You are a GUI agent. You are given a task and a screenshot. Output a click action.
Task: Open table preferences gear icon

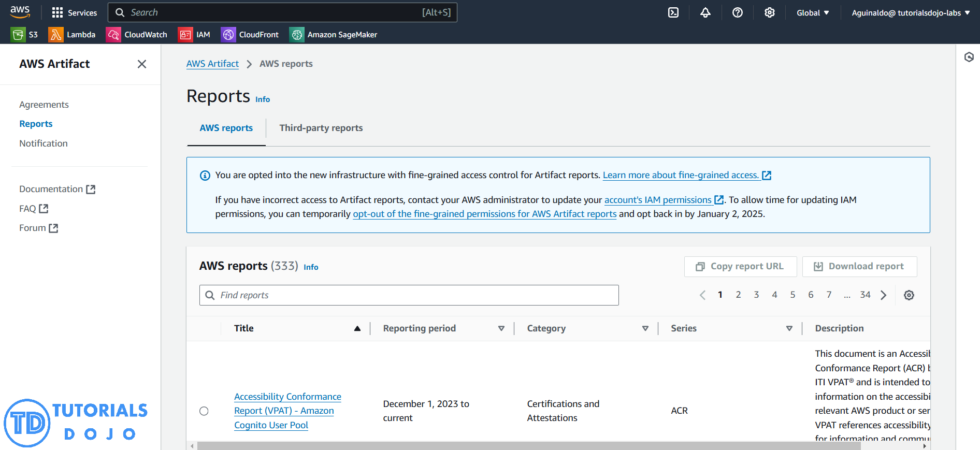click(x=909, y=295)
